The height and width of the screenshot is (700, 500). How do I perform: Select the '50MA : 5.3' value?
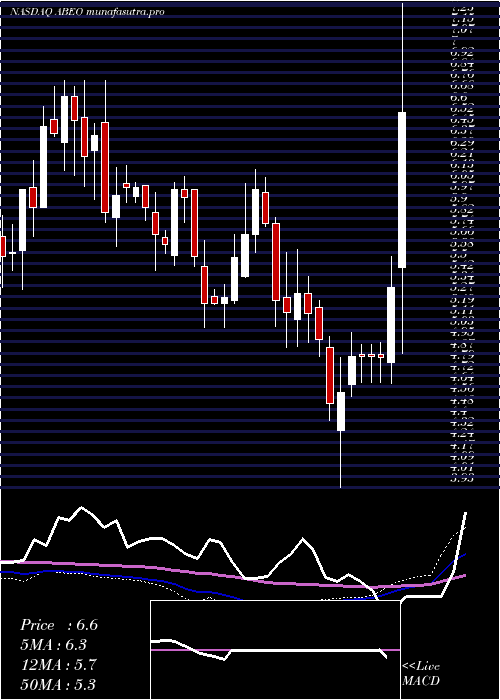(x=58, y=685)
